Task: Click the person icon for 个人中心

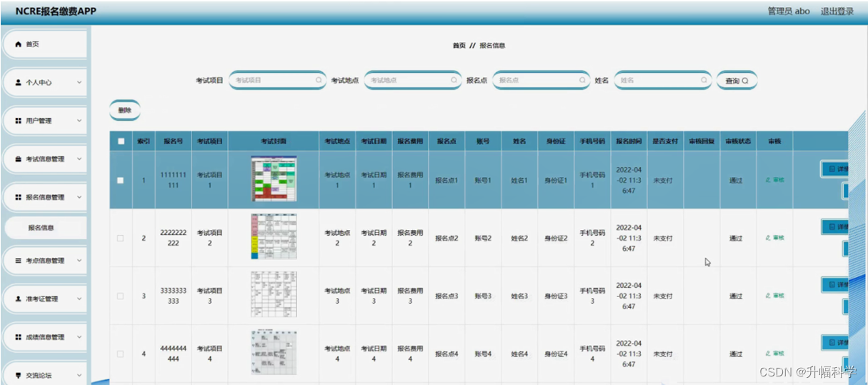Action: point(19,83)
